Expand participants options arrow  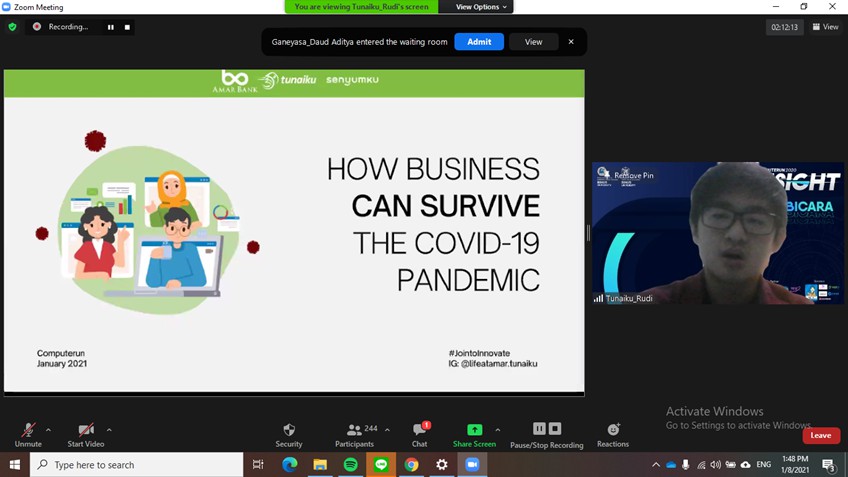(x=387, y=430)
